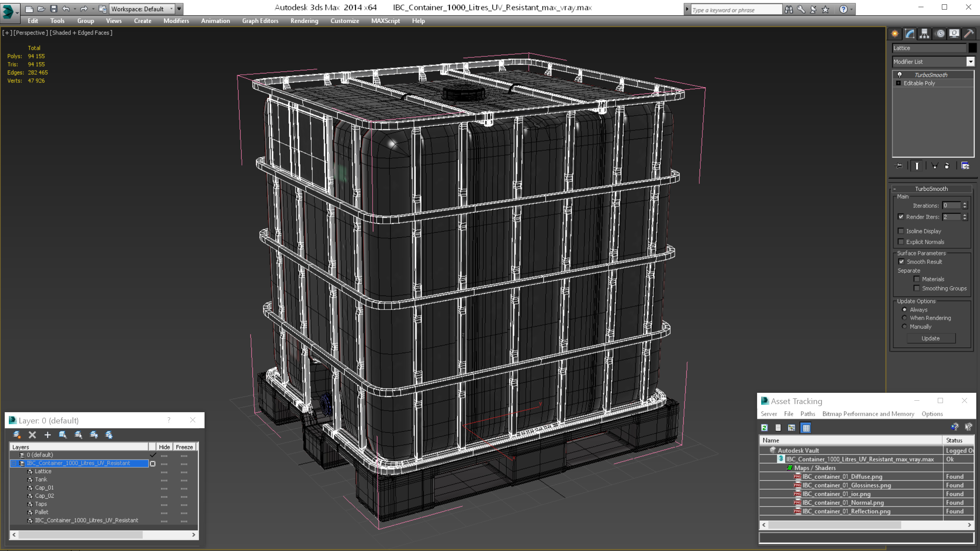Screen dimensions: 980x551
Task: Click Freeze/Unfreeze All Layers icon
Action: tap(109, 435)
